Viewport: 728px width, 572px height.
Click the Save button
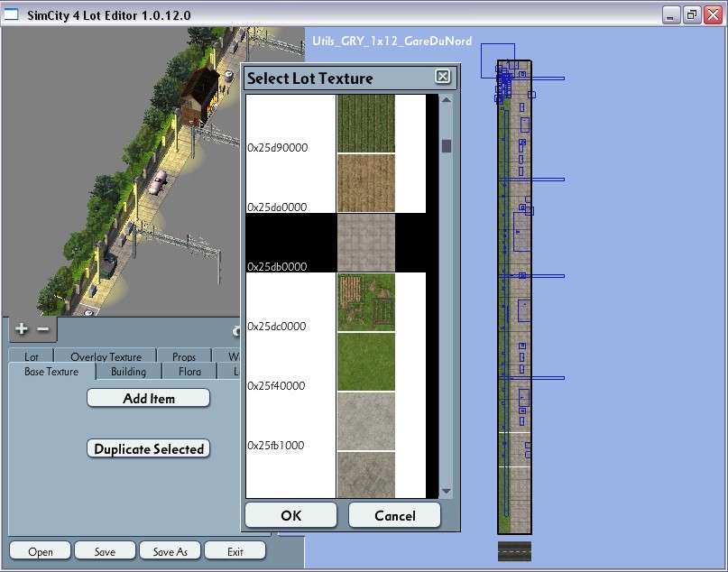click(105, 551)
